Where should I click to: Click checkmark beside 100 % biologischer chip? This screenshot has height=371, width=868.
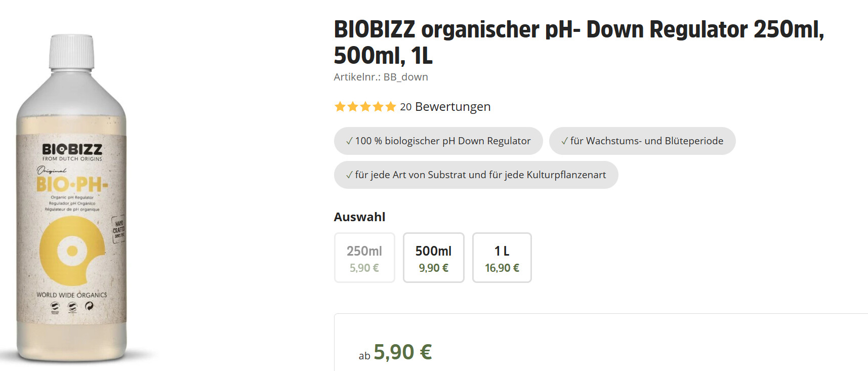pos(349,141)
